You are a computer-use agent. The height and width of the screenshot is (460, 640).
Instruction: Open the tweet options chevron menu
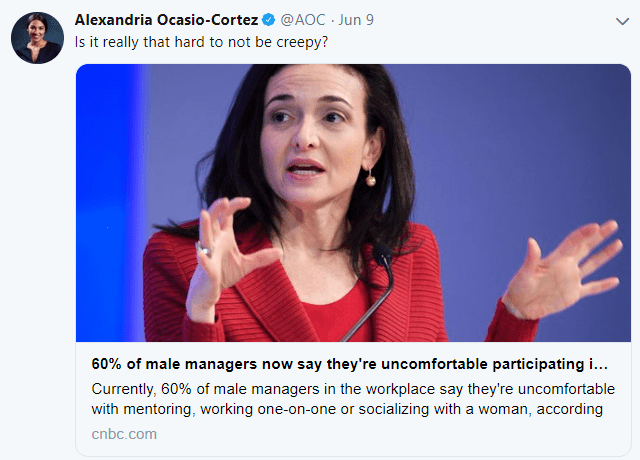(622, 21)
